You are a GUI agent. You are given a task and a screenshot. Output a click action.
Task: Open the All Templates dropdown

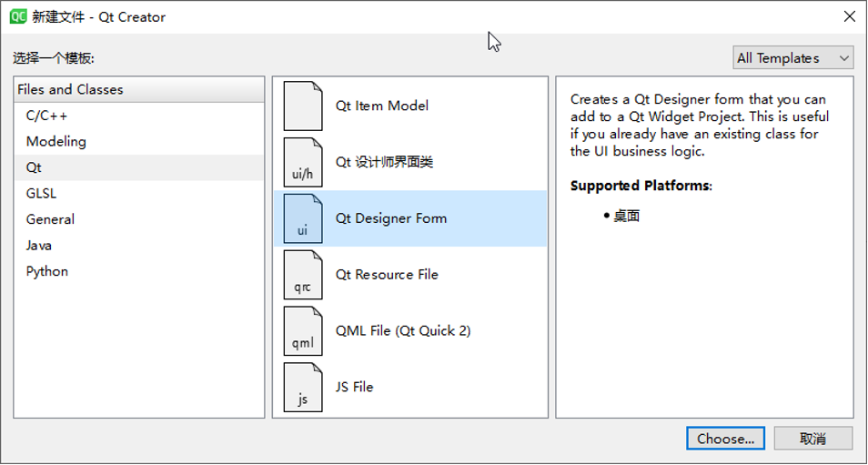click(x=792, y=57)
